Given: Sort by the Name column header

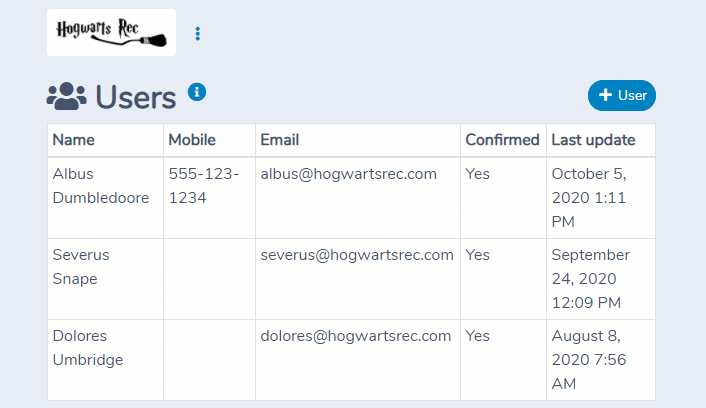Looking at the screenshot, I should 73,140.
